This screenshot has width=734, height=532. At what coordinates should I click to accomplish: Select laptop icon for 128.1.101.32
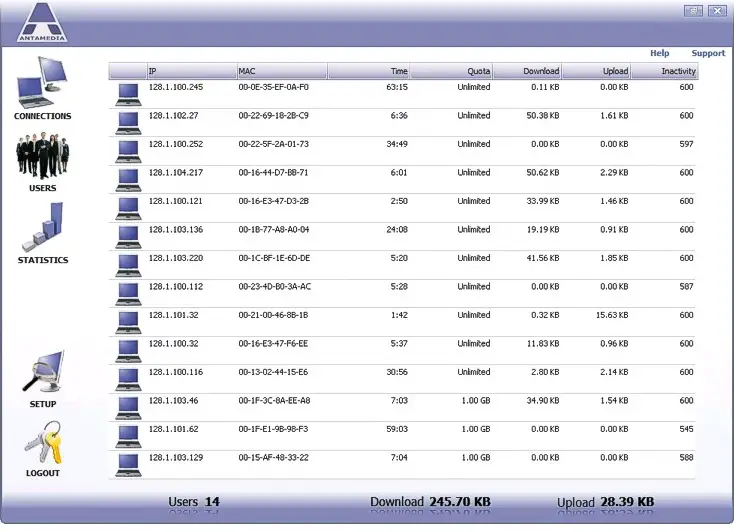128,323
